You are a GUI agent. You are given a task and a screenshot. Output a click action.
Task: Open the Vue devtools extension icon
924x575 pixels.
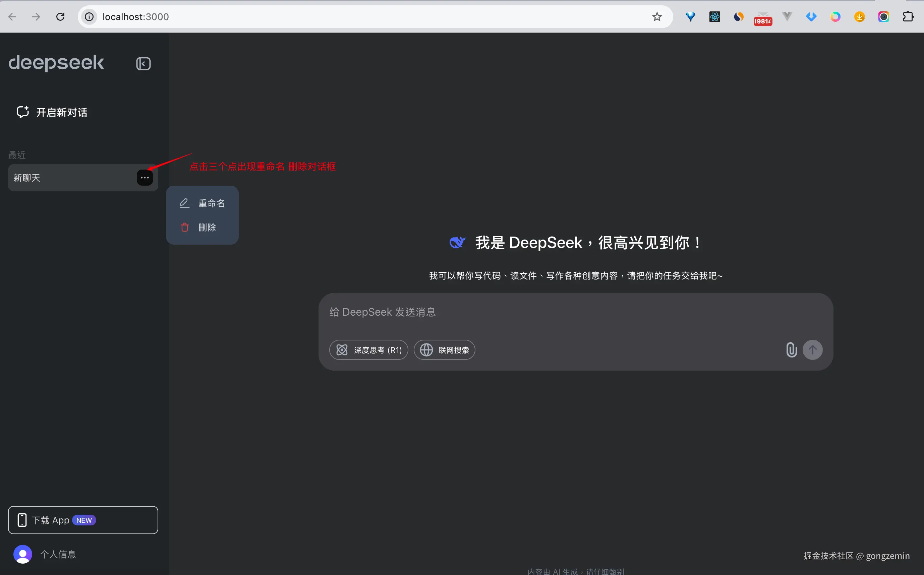(787, 16)
